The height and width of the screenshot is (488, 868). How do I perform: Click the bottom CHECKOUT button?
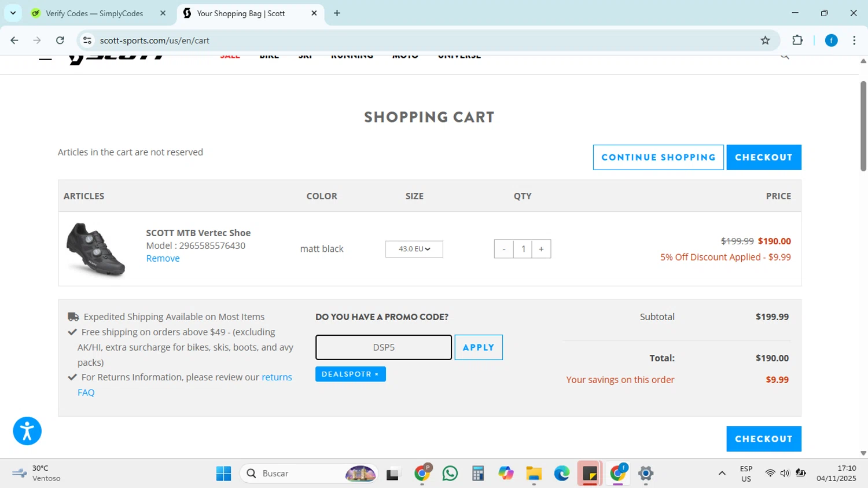(x=764, y=439)
